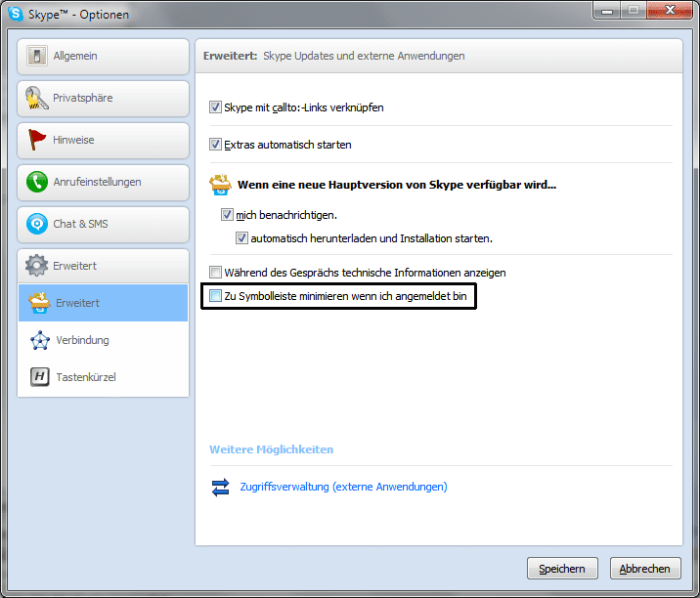Click the red Hinweise flag icon
The height and width of the screenshot is (598, 700).
[x=36, y=140]
